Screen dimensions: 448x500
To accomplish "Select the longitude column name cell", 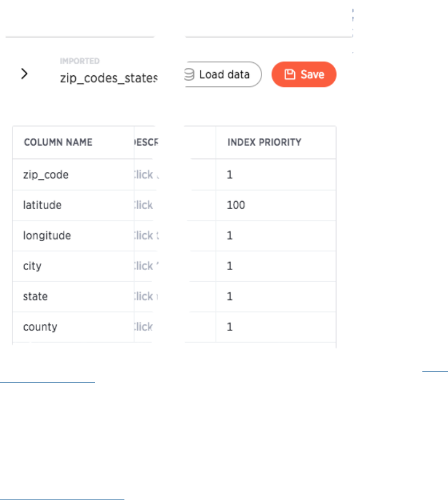I will 48,235.
